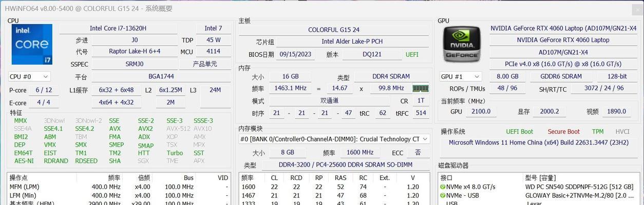Screen dimensions: 644x205
Task: Click the 操作点 column header
Action: coord(18,178)
